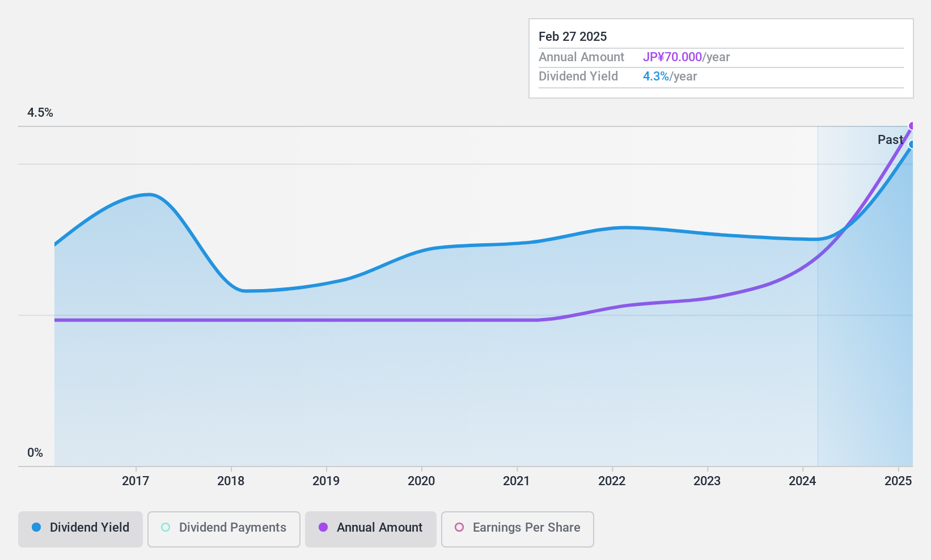Click the 2024 x-axis label
The image size is (931, 560).
(802, 481)
